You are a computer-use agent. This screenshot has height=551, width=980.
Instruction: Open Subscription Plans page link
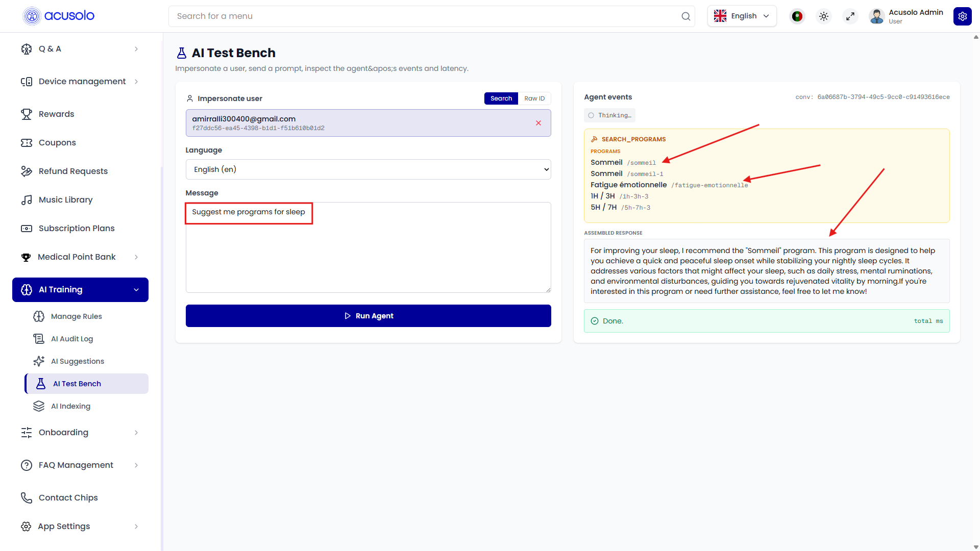pos(80,229)
